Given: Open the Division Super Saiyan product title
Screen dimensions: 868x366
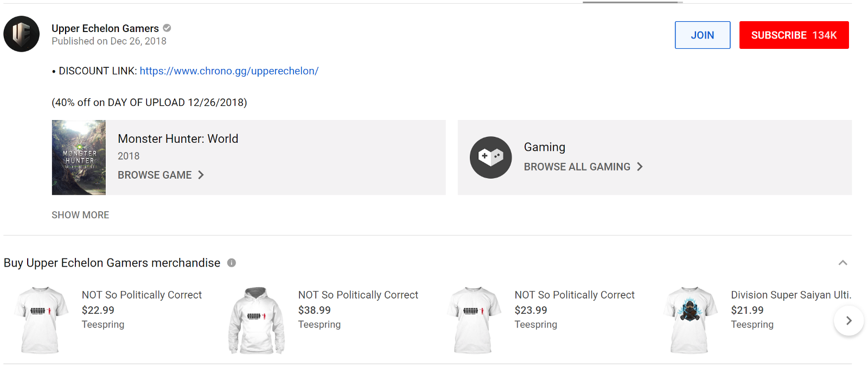Looking at the screenshot, I should 790,295.
